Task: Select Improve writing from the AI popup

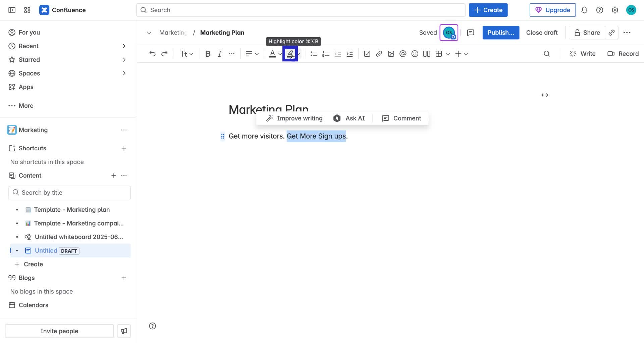Action: [x=294, y=118]
